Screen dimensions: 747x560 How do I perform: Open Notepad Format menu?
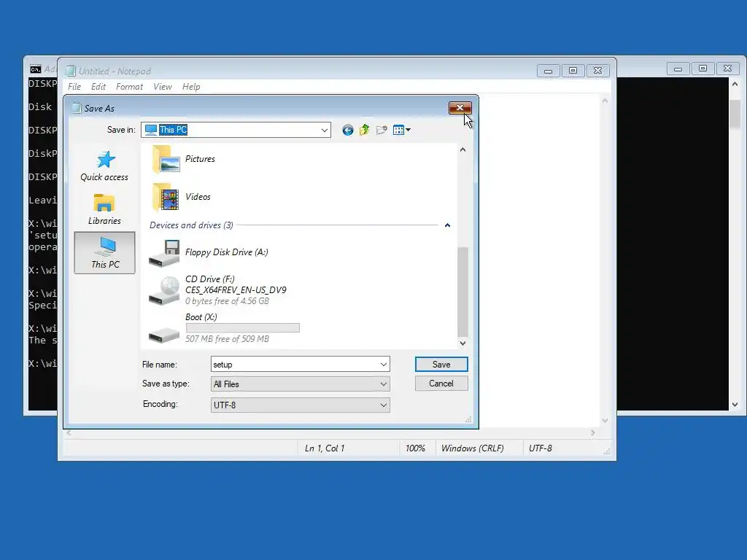pyautogui.click(x=129, y=87)
